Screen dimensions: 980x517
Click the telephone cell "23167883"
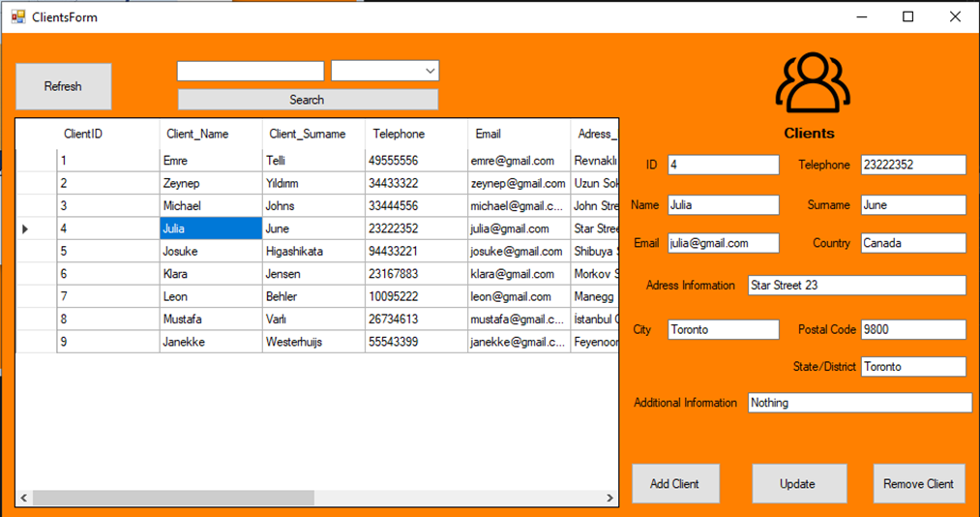(416, 274)
